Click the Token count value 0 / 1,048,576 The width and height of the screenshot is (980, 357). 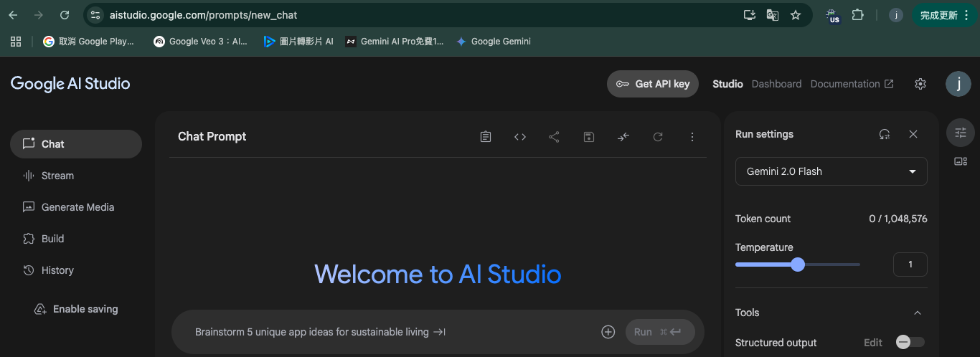[x=898, y=219]
